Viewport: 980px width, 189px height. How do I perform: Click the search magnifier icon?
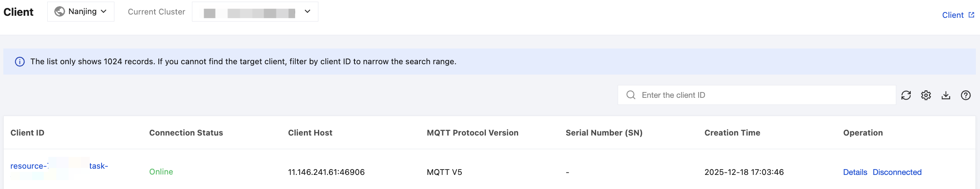tap(631, 95)
